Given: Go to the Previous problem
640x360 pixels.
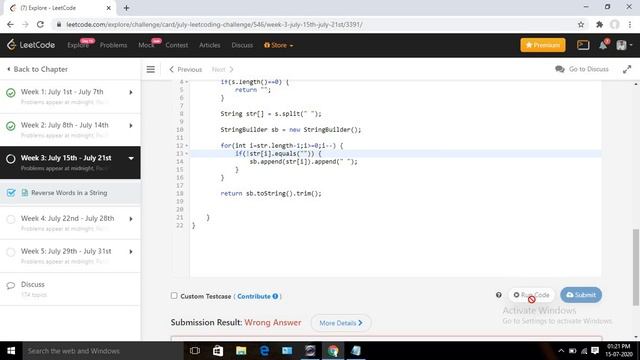Looking at the screenshot, I should click(x=186, y=69).
